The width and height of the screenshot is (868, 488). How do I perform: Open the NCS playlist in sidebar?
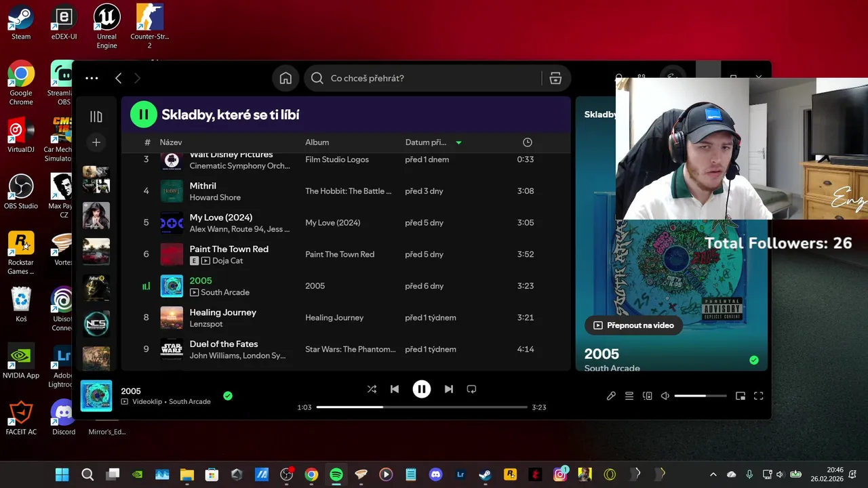pyautogui.click(x=96, y=323)
